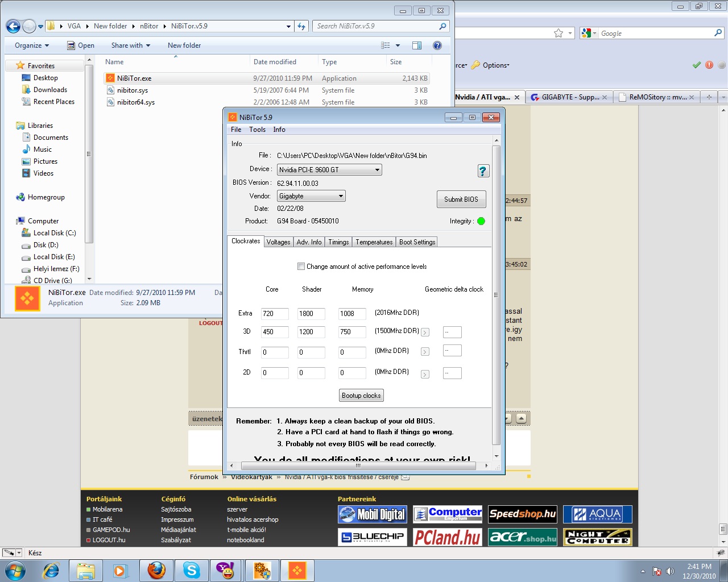Open Windows Explorer taskbar icon
Screen dimensions: 728x582
pos(86,571)
